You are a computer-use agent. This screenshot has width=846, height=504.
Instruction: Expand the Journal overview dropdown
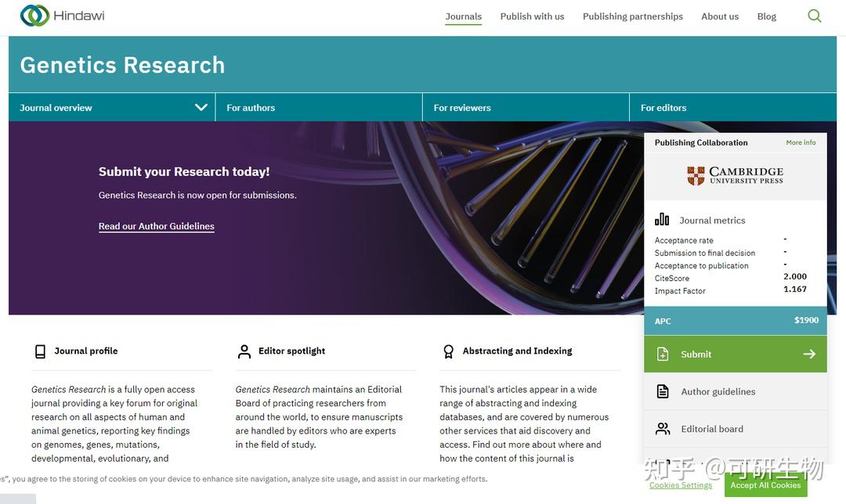coord(201,106)
